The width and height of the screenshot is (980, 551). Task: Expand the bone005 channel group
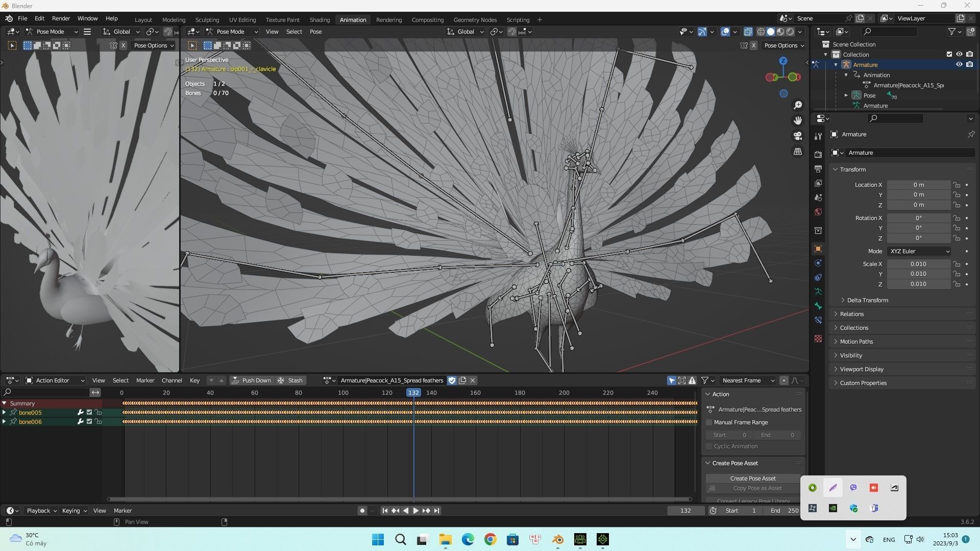(x=4, y=413)
